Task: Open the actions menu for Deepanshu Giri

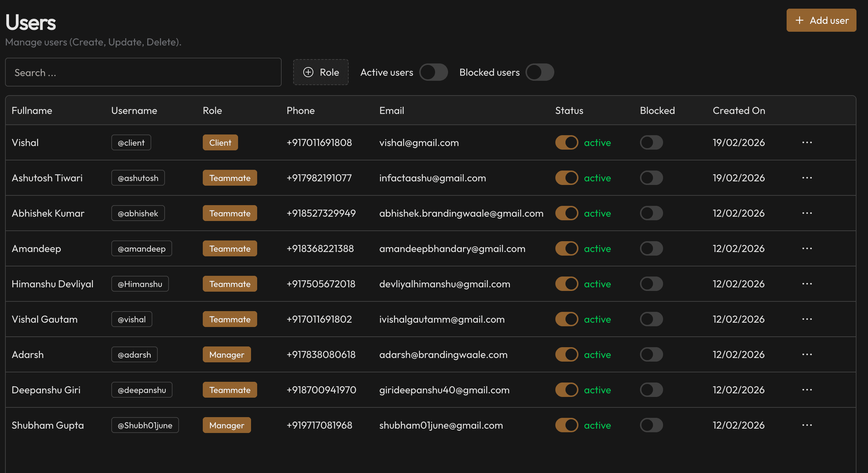Action: pyautogui.click(x=807, y=390)
